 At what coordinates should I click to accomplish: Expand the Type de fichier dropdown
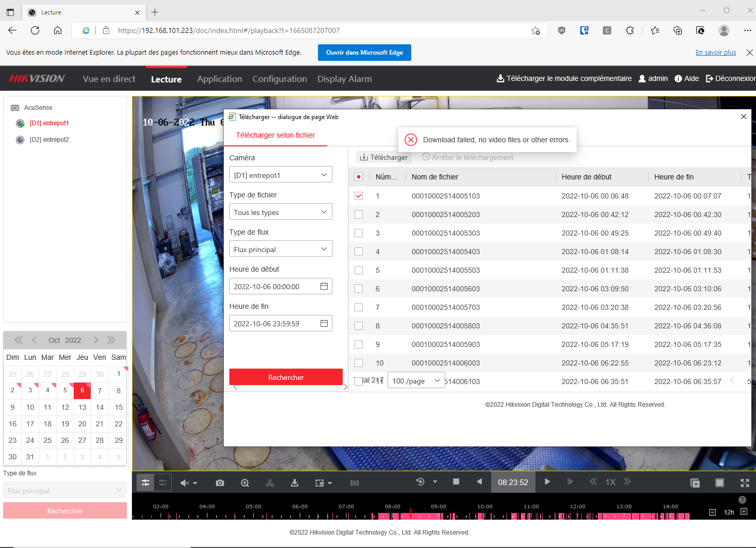coord(280,212)
